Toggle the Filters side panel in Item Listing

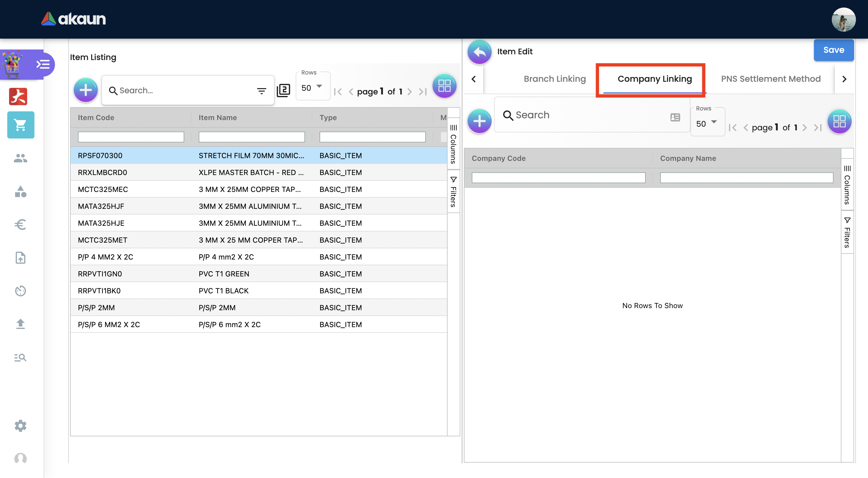pos(453,192)
